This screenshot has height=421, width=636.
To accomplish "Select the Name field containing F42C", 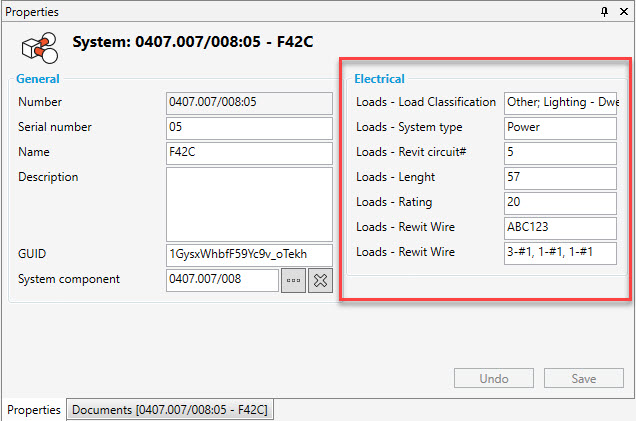I will coord(249,153).
